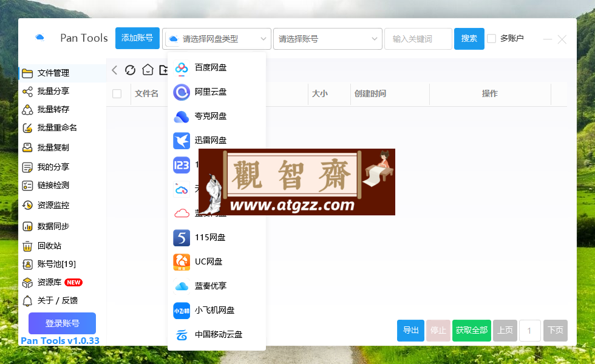Open the 请选择账号 dropdown
The height and width of the screenshot is (364, 595).
pyautogui.click(x=328, y=39)
